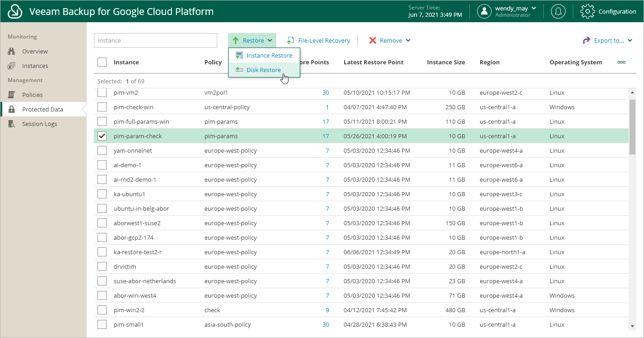The image size is (644, 338).
Task: Click the 06/06/2021 12:34:49 PM cell
Action: point(376,252)
